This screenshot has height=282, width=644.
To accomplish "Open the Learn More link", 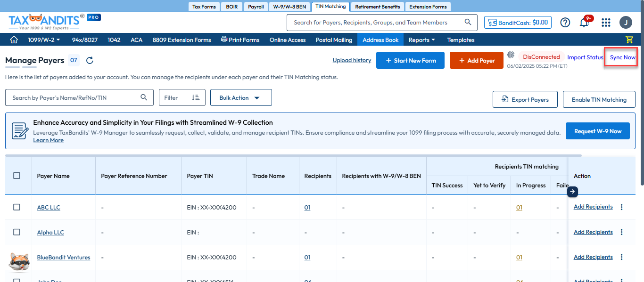I will click(48, 140).
